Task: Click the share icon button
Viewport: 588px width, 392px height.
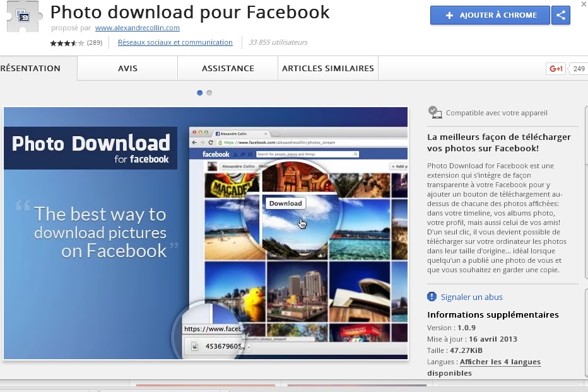Action: [561, 15]
